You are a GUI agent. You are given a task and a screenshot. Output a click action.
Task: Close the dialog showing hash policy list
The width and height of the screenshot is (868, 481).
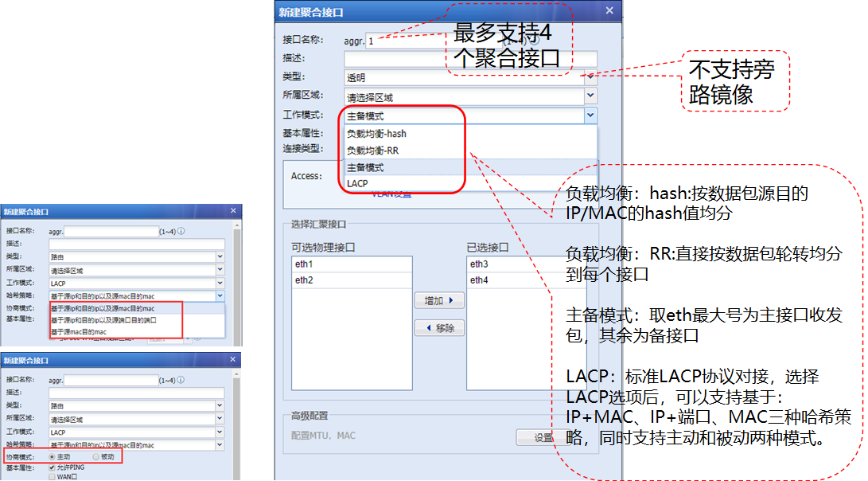pyautogui.click(x=233, y=211)
